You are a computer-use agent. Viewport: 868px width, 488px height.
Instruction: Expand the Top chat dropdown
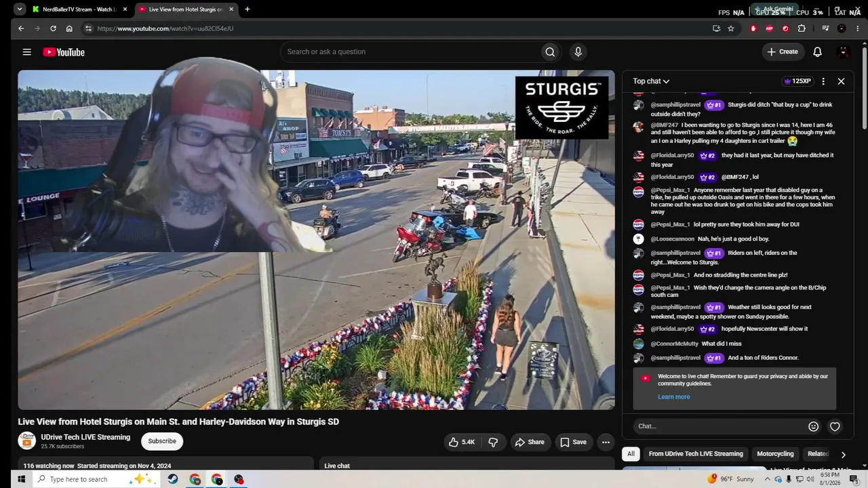point(651,81)
